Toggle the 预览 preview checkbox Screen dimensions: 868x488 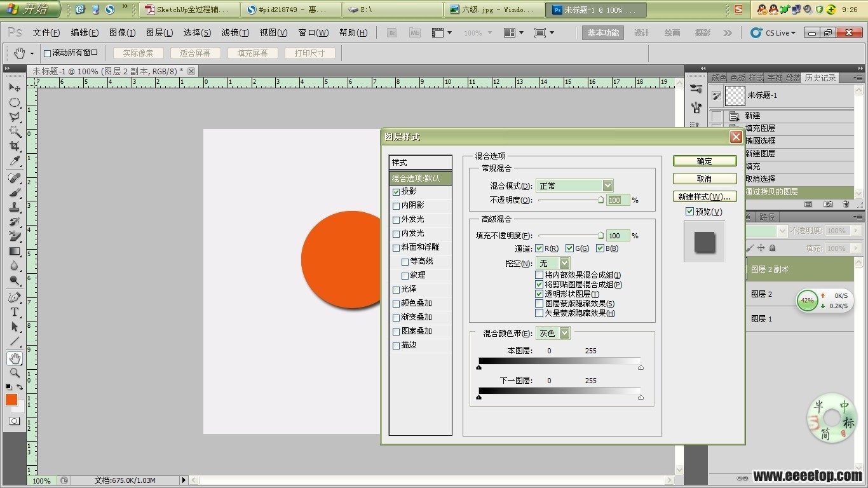[x=689, y=212]
